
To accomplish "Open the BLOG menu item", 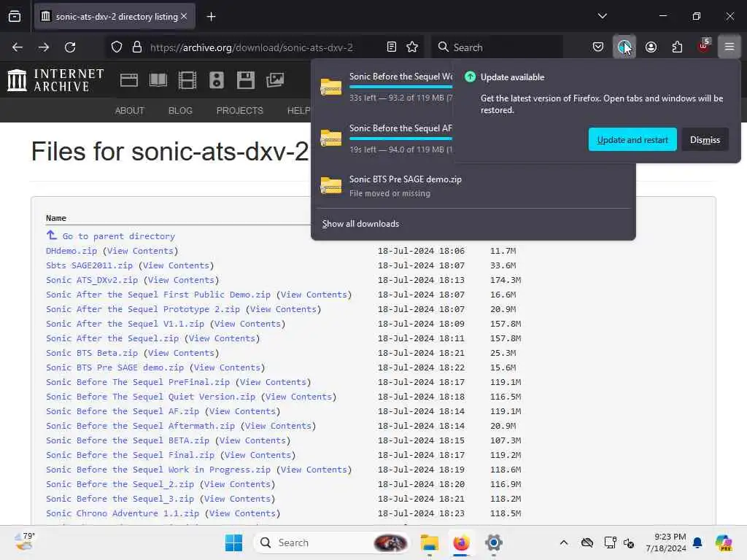I will (x=180, y=111).
